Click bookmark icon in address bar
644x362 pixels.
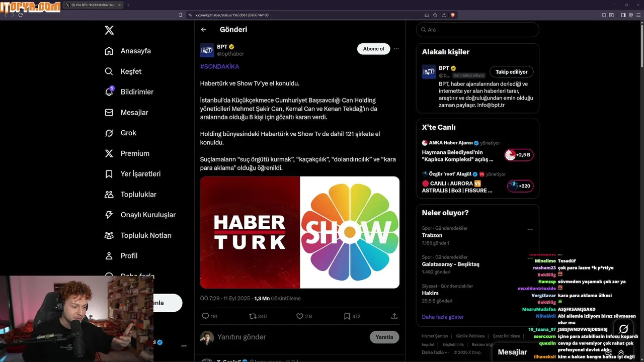(x=181, y=15)
